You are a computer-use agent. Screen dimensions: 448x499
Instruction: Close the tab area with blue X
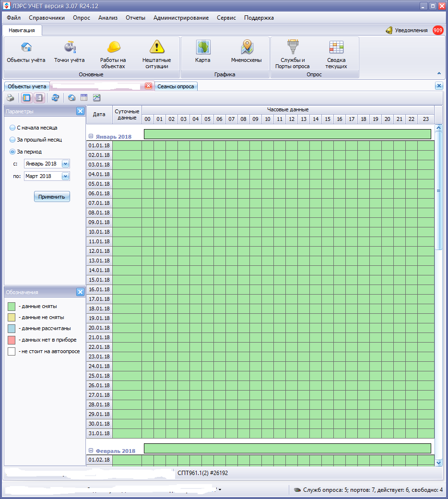point(439,85)
